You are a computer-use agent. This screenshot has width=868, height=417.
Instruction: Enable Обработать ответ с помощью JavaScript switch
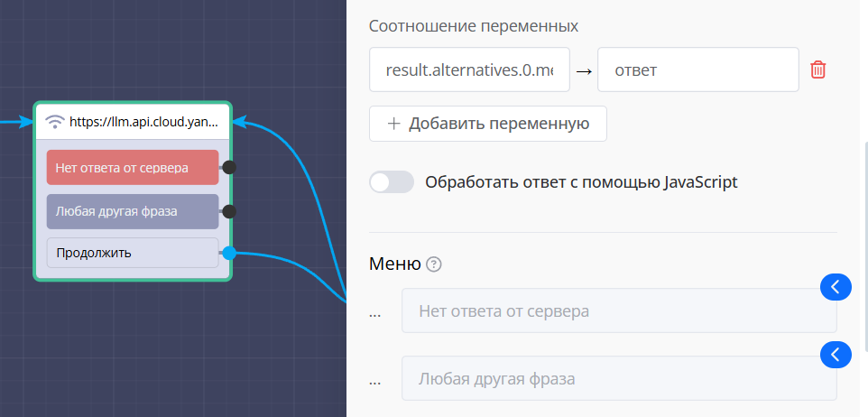tap(392, 182)
